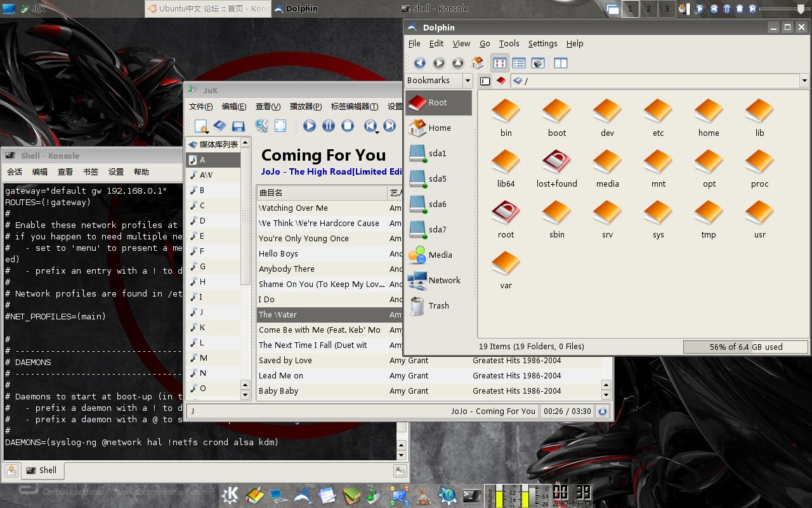Toggle Dolphin preview mode icon
This screenshot has height=508, width=812.
tap(538, 63)
